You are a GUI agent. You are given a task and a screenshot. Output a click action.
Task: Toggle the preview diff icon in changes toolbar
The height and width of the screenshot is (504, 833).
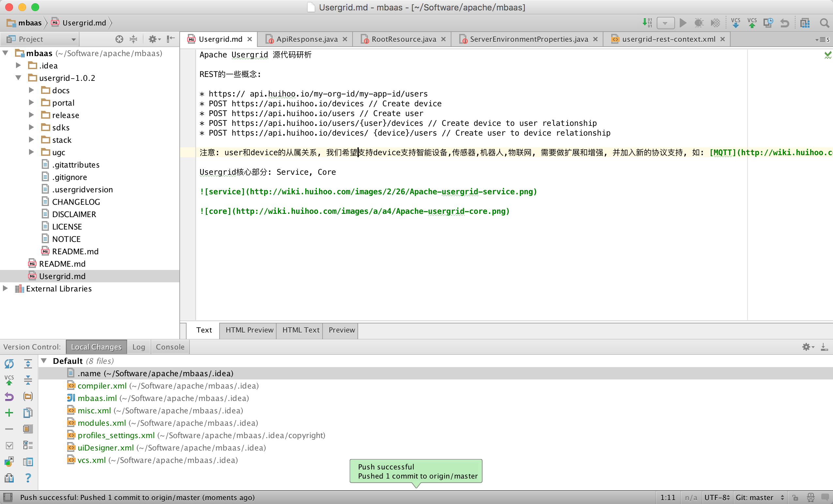[x=28, y=461]
